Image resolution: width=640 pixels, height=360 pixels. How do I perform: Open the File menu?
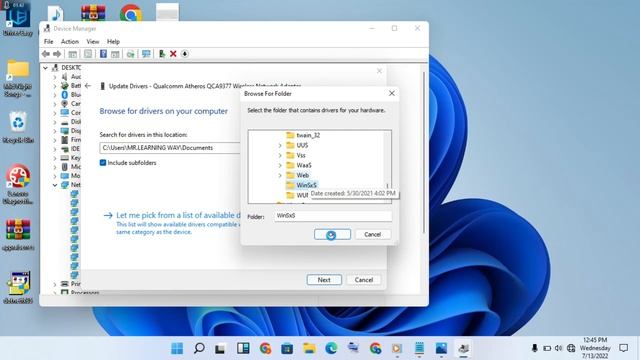pyautogui.click(x=49, y=42)
